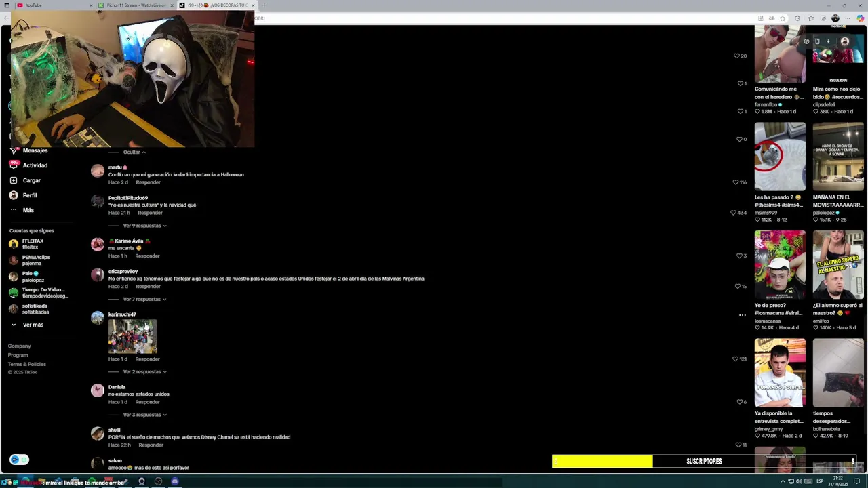Open the Mensajes sidebar item

28,150
